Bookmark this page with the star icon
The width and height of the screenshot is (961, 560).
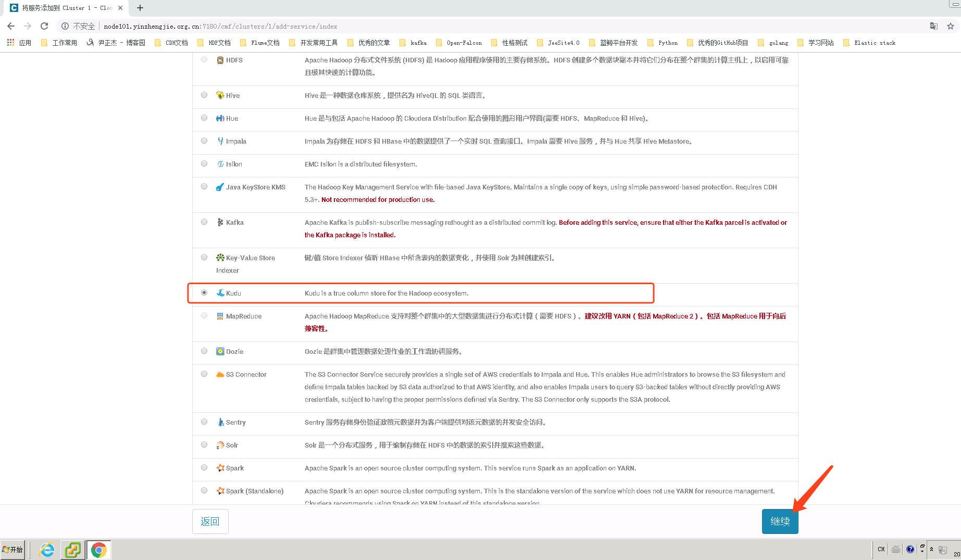point(951,26)
